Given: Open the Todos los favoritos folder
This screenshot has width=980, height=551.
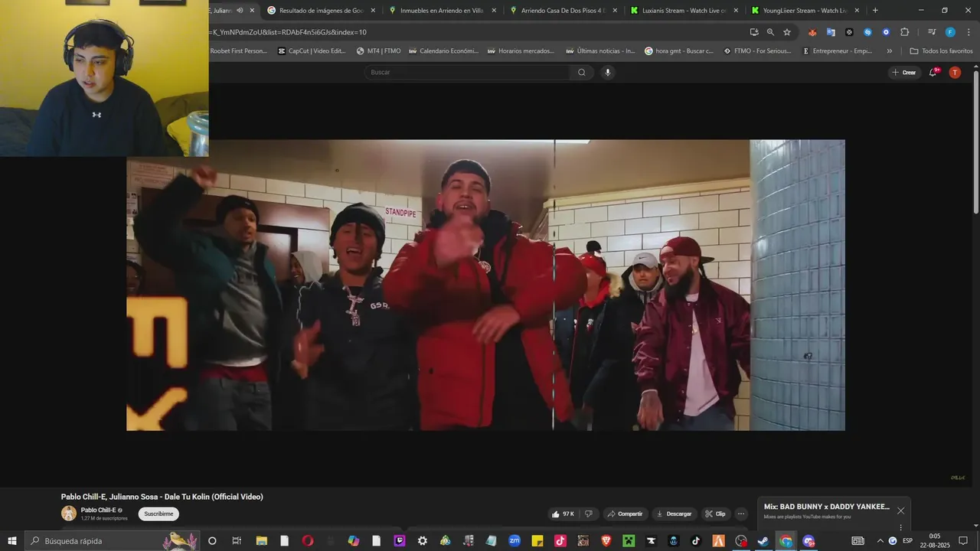Looking at the screenshot, I should click(x=941, y=51).
